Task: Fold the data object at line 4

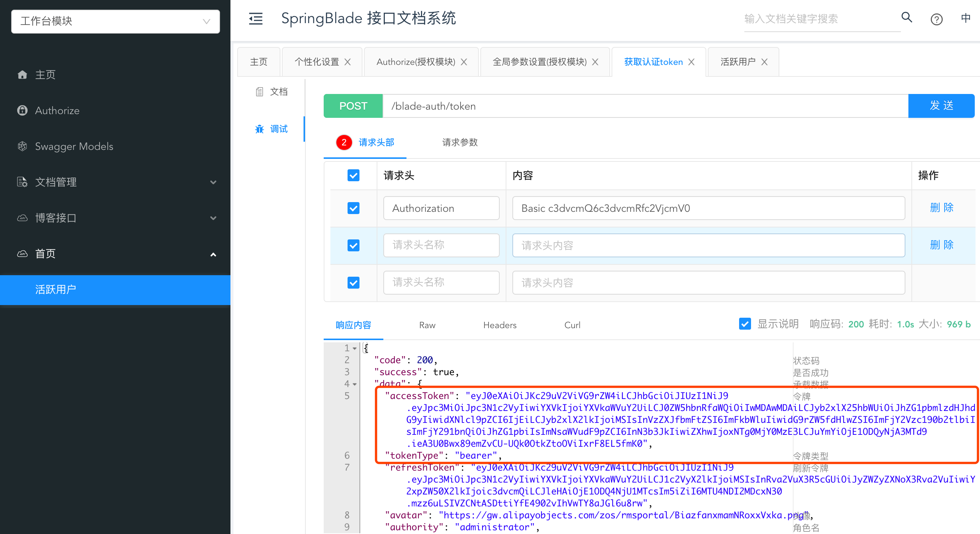Action: click(355, 384)
